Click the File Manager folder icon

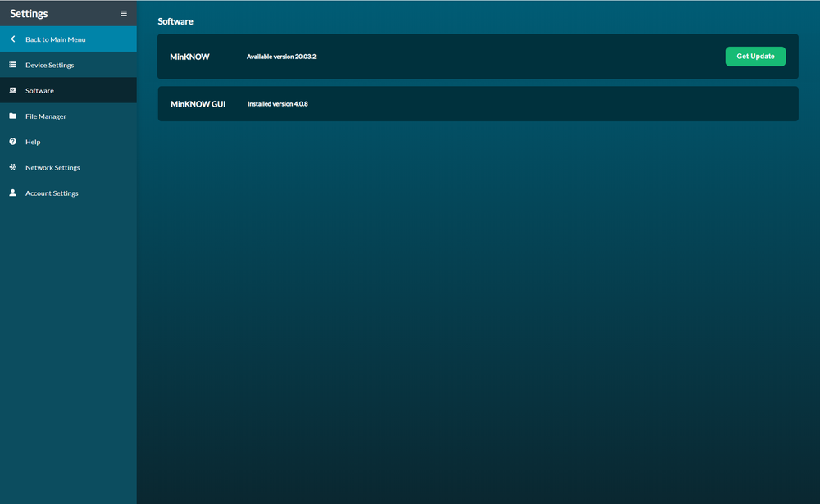click(x=13, y=116)
